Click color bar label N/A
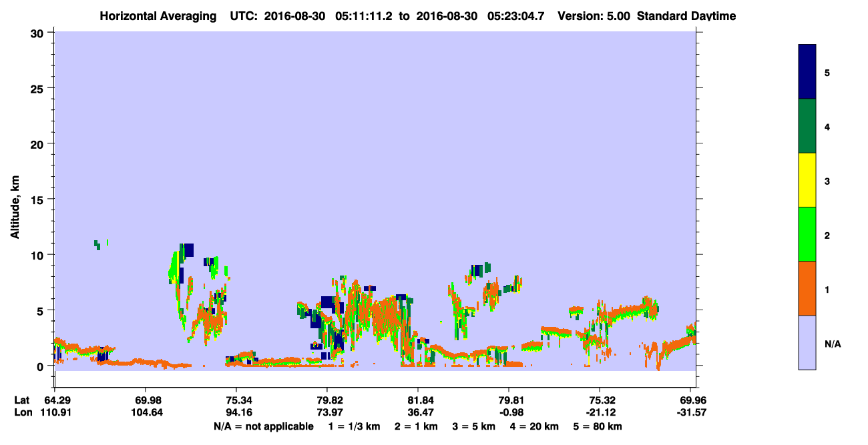Screen dimensions: 868x445 pyautogui.click(x=833, y=344)
